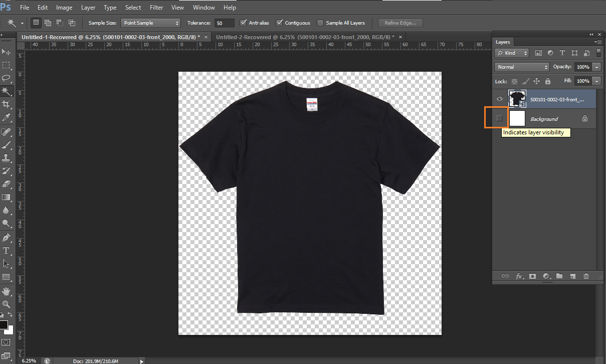
Task: Create a new group with folder icon
Action: tap(559, 276)
